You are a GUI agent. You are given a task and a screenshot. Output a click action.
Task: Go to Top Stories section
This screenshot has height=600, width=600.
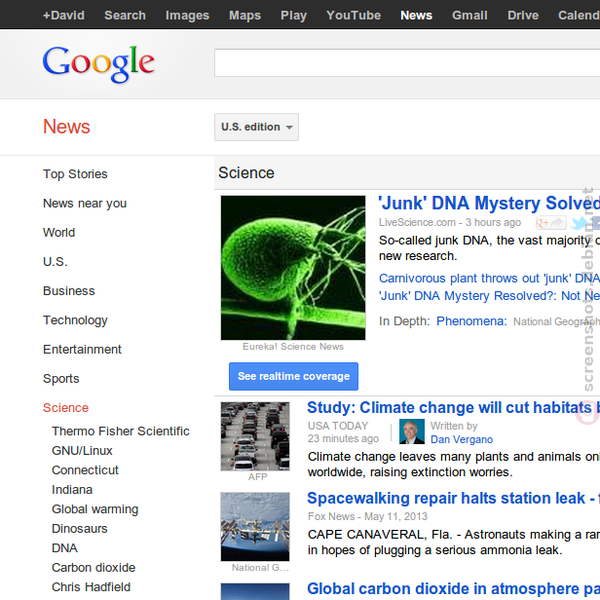click(x=75, y=174)
